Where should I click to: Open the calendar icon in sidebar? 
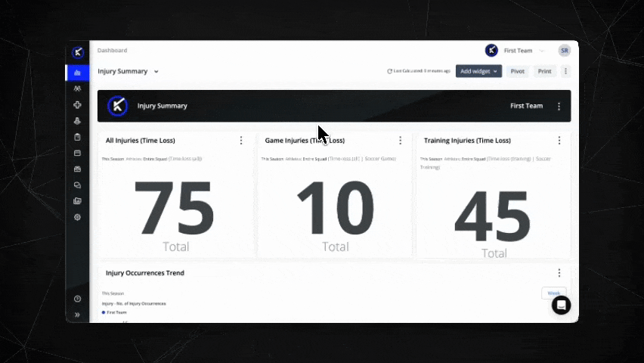(77, 153)
